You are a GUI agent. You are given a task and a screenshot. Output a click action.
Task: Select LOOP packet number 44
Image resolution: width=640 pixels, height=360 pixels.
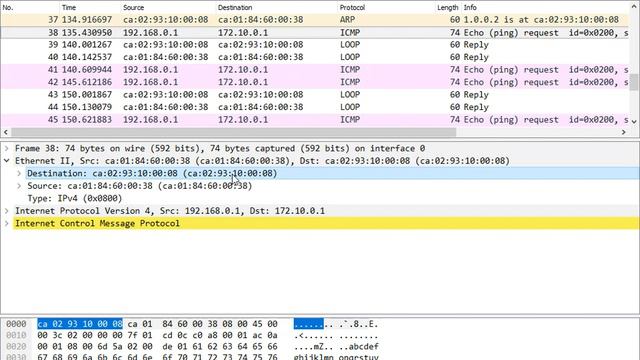[x=314, y=107]
